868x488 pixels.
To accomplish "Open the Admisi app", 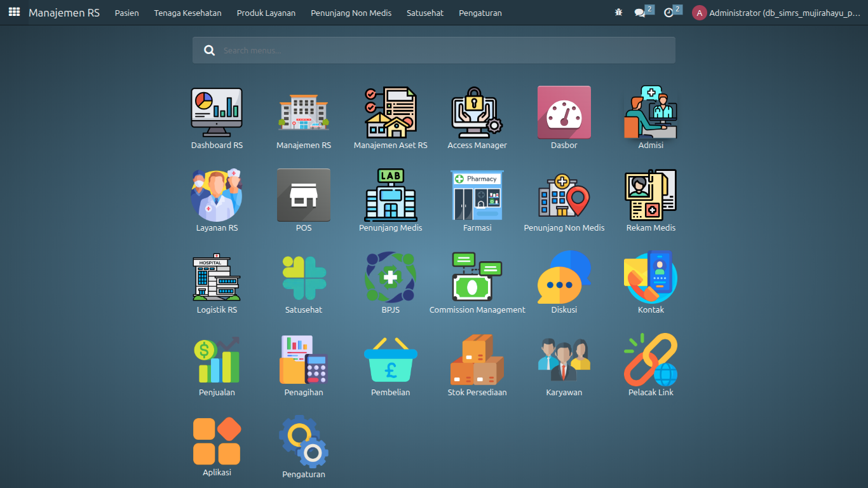I will point(651,112).
